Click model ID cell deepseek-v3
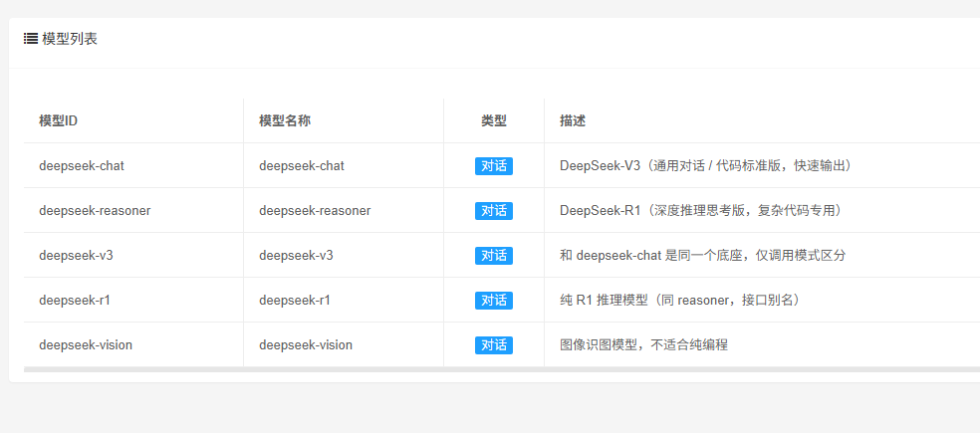Screen dimensions: 980x433 76,256
